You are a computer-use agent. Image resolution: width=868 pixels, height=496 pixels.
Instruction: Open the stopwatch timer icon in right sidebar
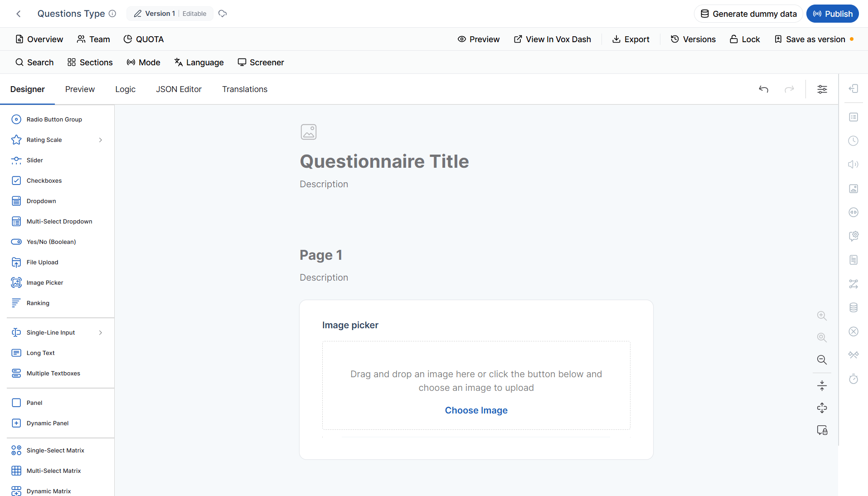[853, 379]
